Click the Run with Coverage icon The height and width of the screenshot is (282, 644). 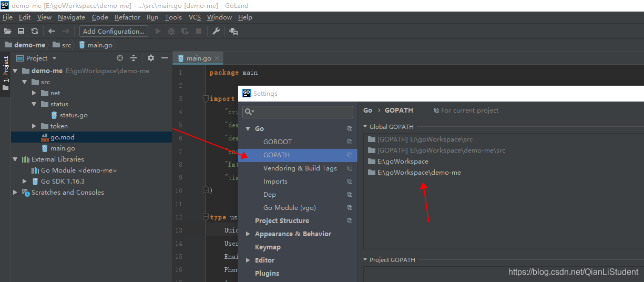coord(185,32)
